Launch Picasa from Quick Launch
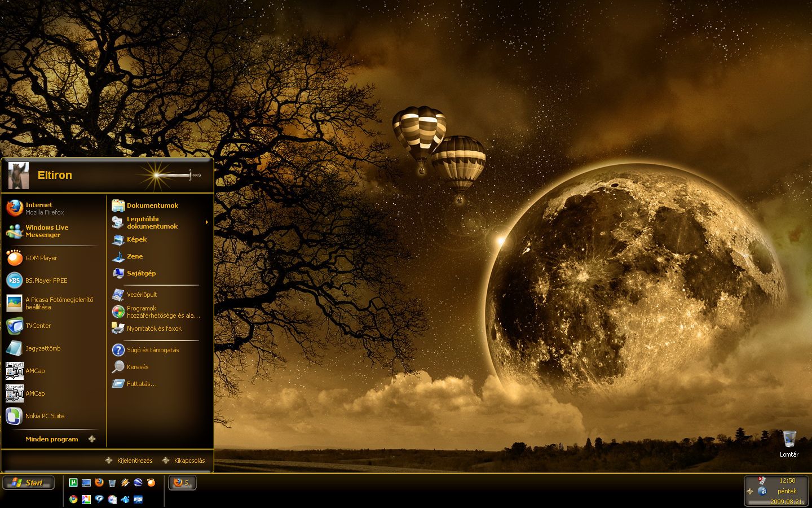The image size is (812, 508). click(x=86, y=499)
